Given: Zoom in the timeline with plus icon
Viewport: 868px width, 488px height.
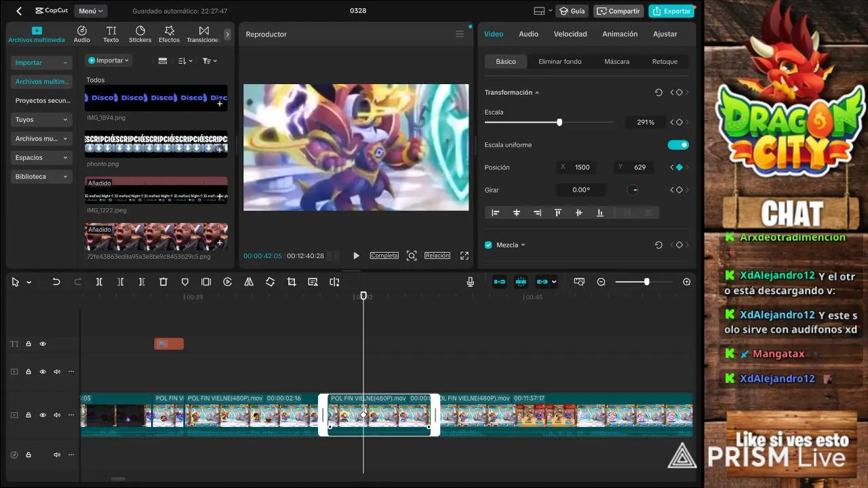Looking at the screenshot, I should pos(687,282).
